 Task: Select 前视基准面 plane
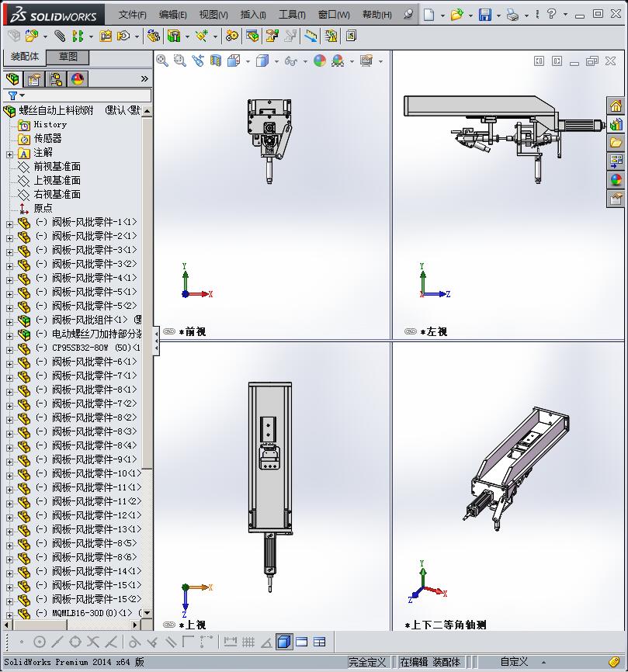[x=57, y=166]
